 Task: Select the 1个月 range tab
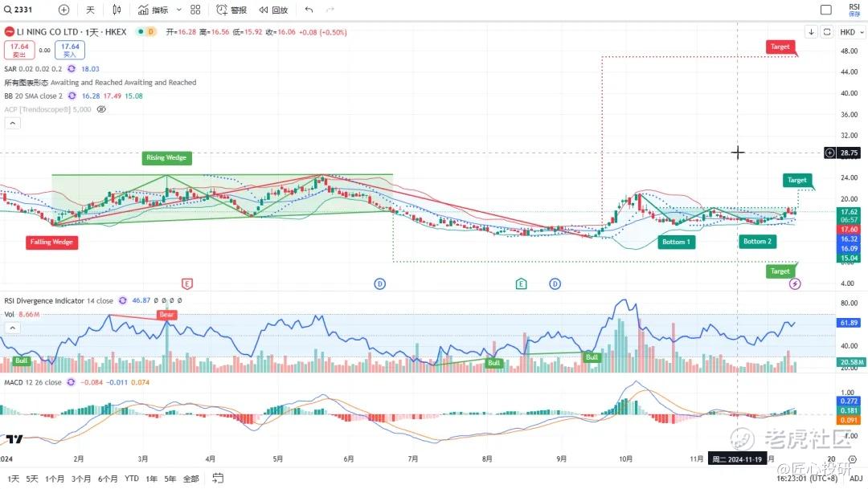55,479
